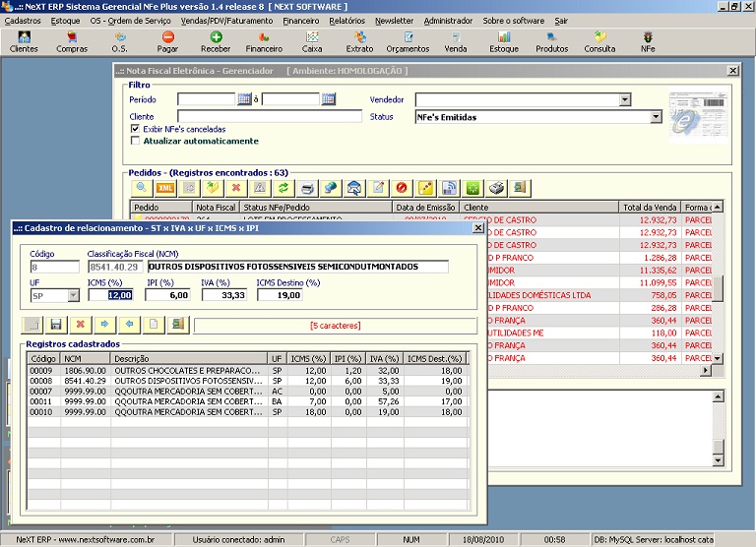Open the Vendas/PDV/Faturamento menu

point(227,21)
